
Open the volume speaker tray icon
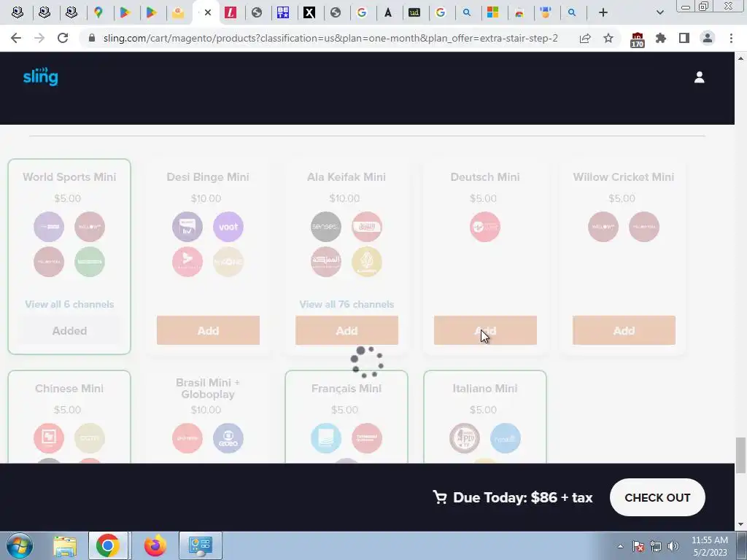(673, 546)
